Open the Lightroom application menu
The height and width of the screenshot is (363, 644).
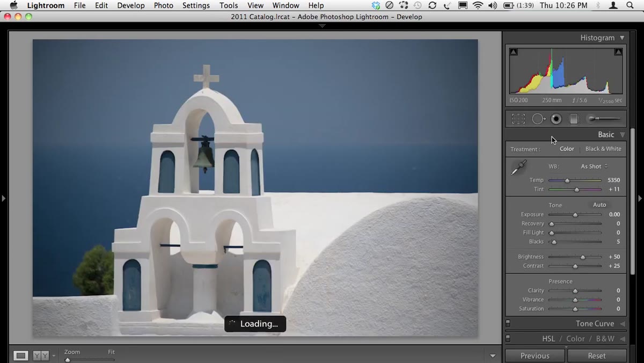click(x=46, y=5)
